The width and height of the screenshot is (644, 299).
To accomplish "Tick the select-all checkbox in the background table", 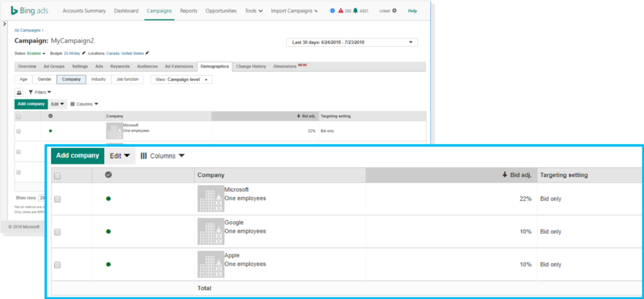I will coord(18,117).
